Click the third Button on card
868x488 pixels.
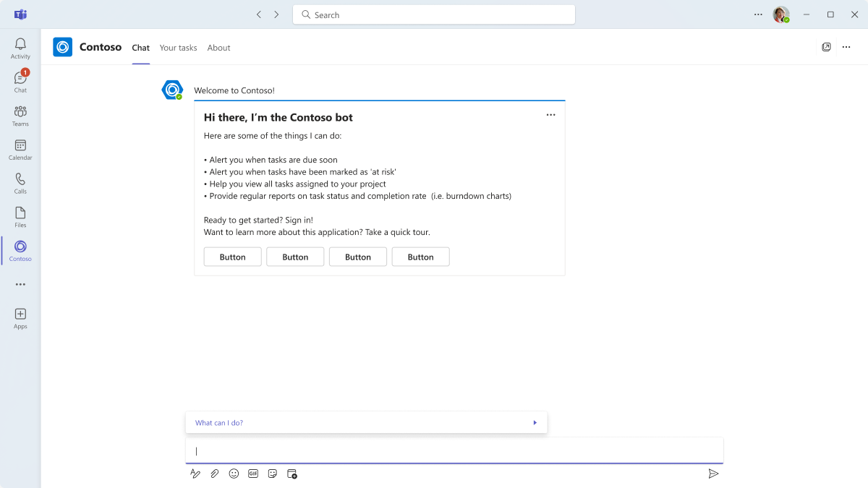tap(358, 257)
